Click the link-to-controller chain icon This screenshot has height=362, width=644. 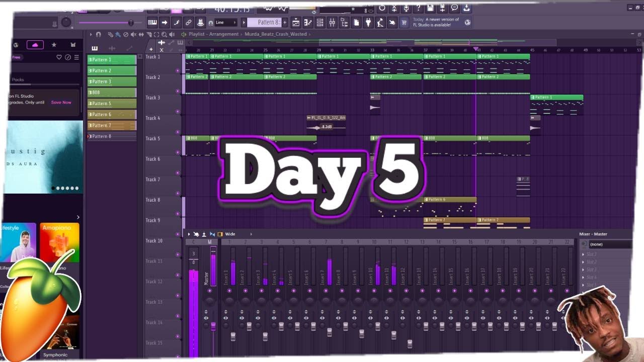[x=188, y=23]
